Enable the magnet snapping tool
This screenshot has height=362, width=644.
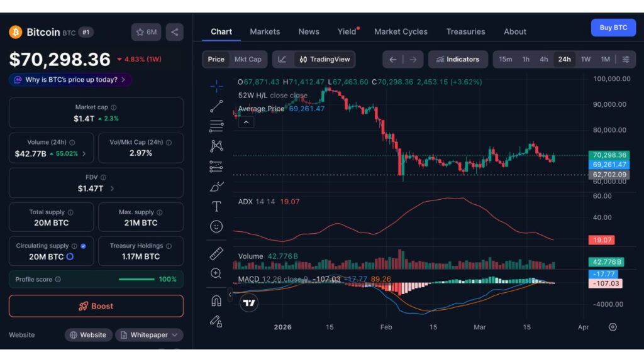(x=216, y=300)
